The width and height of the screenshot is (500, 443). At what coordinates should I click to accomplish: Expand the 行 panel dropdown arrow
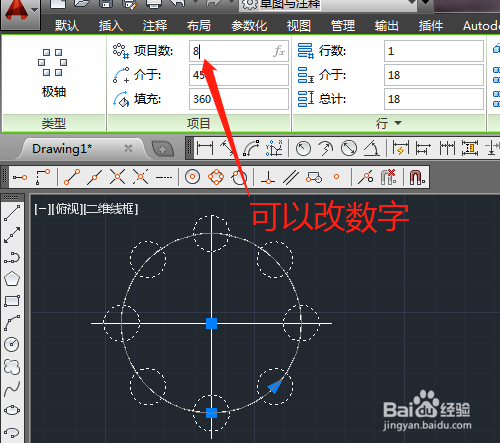pyautogui.click(x=398, y=123)
